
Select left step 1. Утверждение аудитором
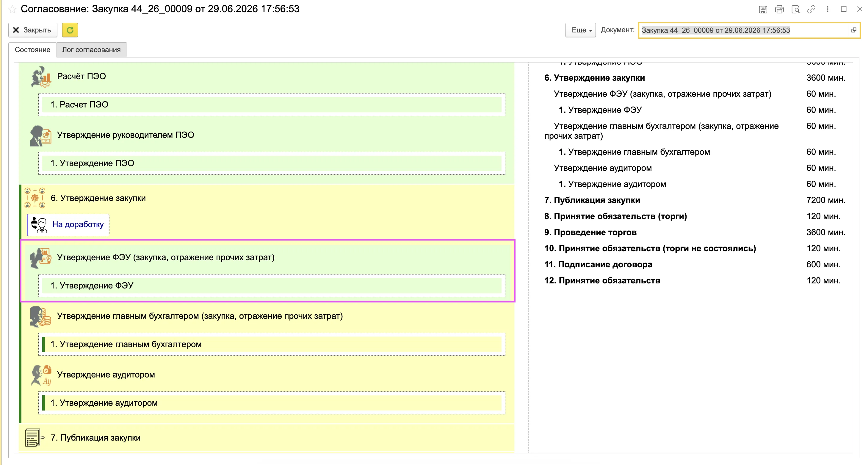[x=272, y=403]
